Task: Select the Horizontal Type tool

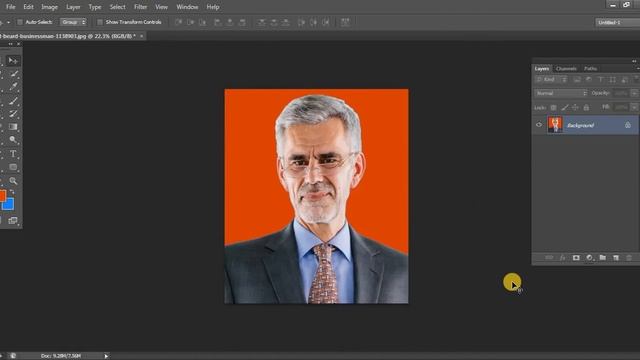Action: (x=13, y=154)
